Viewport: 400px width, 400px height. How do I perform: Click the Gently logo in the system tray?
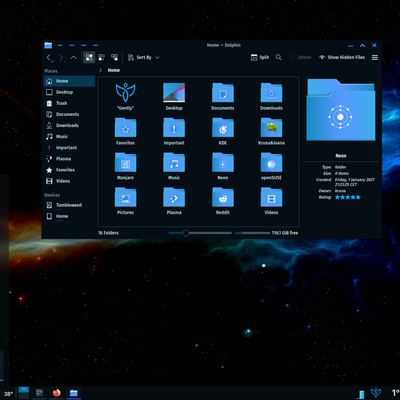click(x=376, y=393)
